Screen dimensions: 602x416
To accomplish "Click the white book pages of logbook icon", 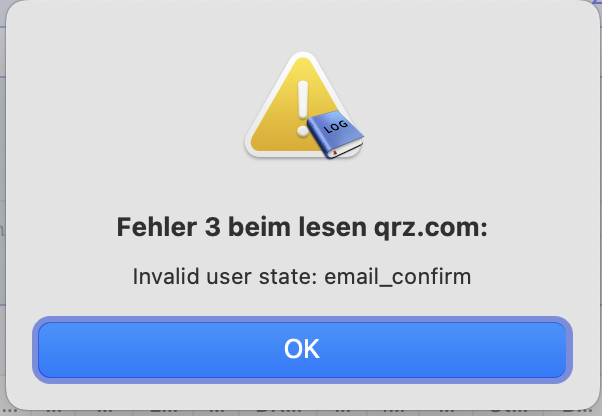I will 347,148.
